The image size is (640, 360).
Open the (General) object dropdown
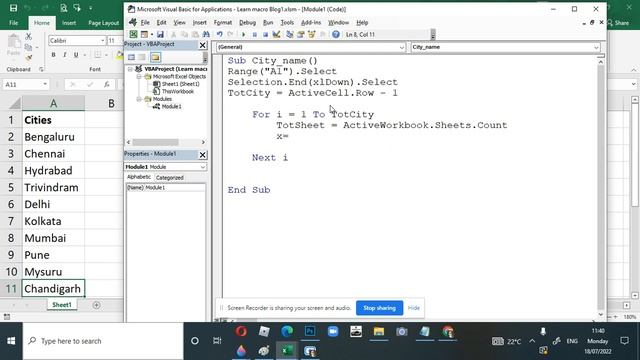click(402, 47)
